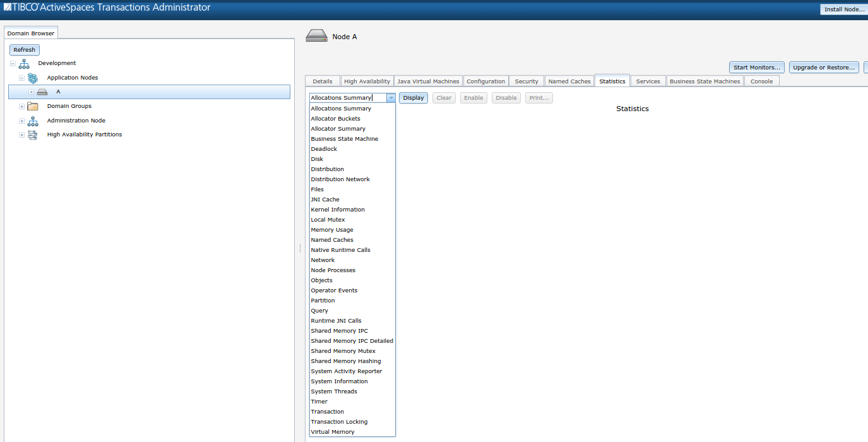
Task: Click the Domain Groups folder icon
Action: click(33, 106)
